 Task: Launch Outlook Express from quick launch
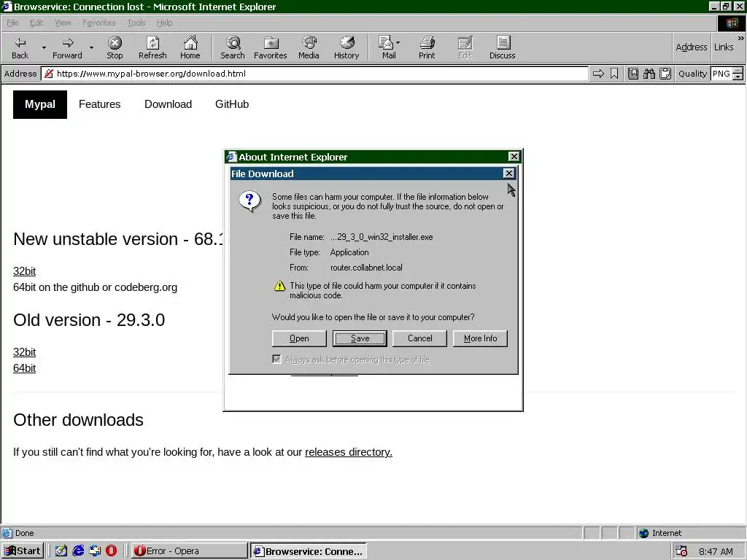tap(95, 551)
